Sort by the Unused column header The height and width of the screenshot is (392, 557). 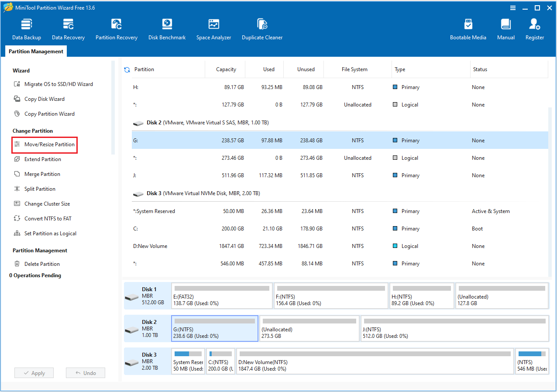coord(304,69)
